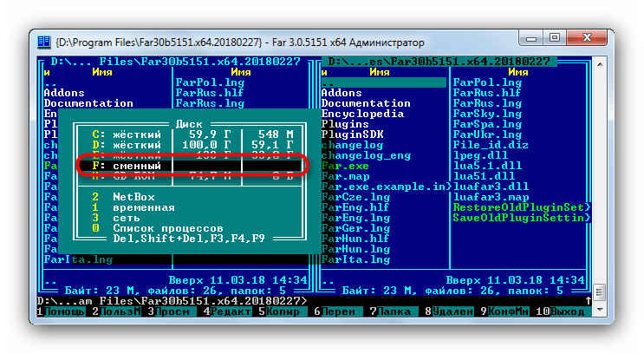The image size is (644, 354).
Task: Click the console scrollbar thumb
Action: [600, 292]
